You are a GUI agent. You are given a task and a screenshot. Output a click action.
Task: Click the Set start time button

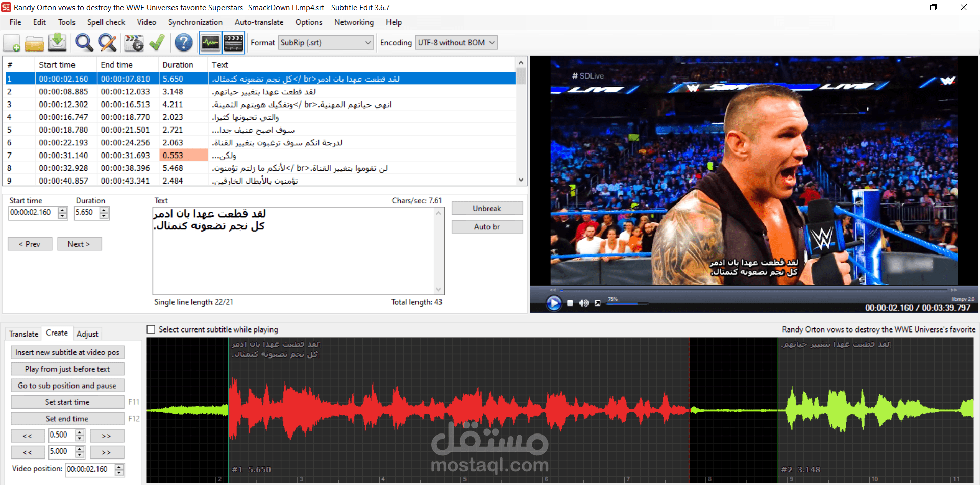67,402
